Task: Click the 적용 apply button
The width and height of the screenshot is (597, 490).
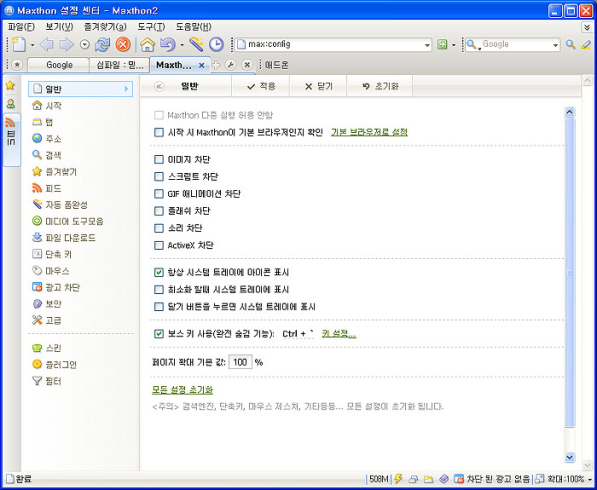Action: pyautogui.click(x=261, y=86)
